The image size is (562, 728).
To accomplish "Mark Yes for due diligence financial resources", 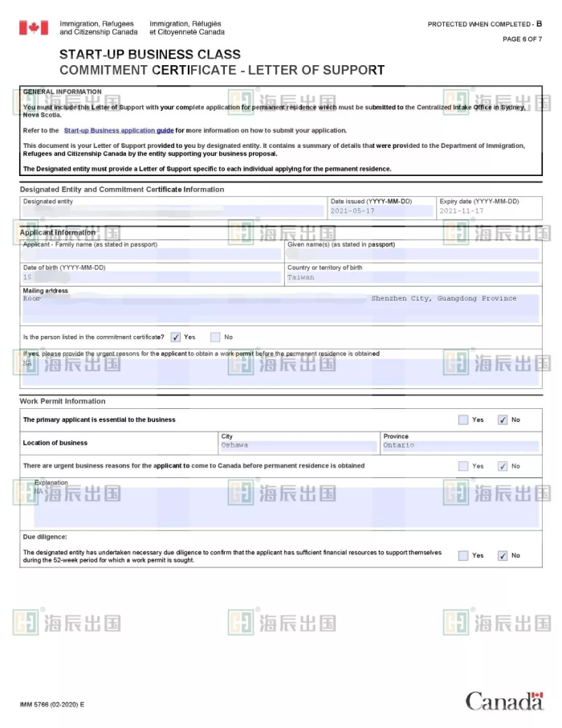I will click(x=463, y=556).
